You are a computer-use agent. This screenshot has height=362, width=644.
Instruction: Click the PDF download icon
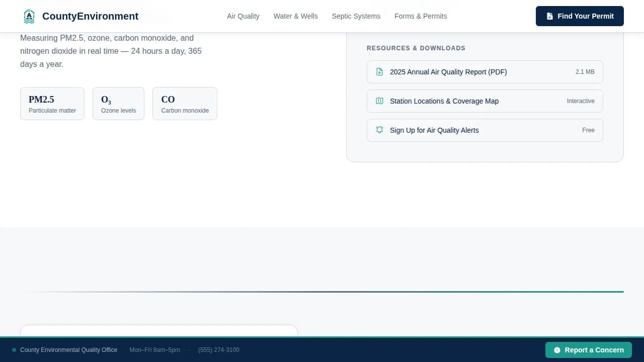click(x=380, y=72)
